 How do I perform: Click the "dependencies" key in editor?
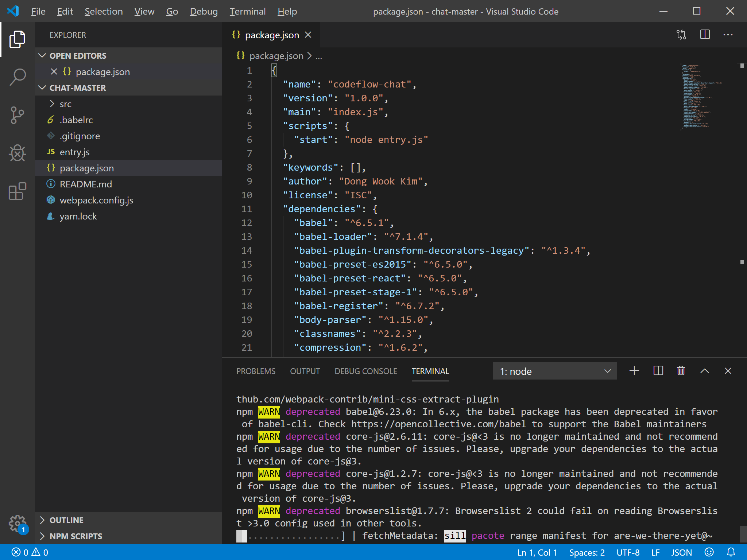click(x=322, y=209)
